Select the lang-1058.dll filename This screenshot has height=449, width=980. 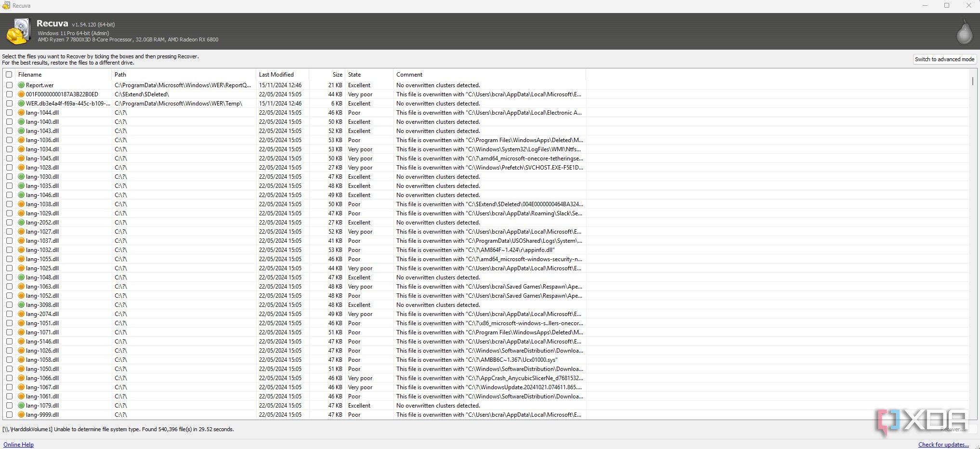tap(42, 360)
